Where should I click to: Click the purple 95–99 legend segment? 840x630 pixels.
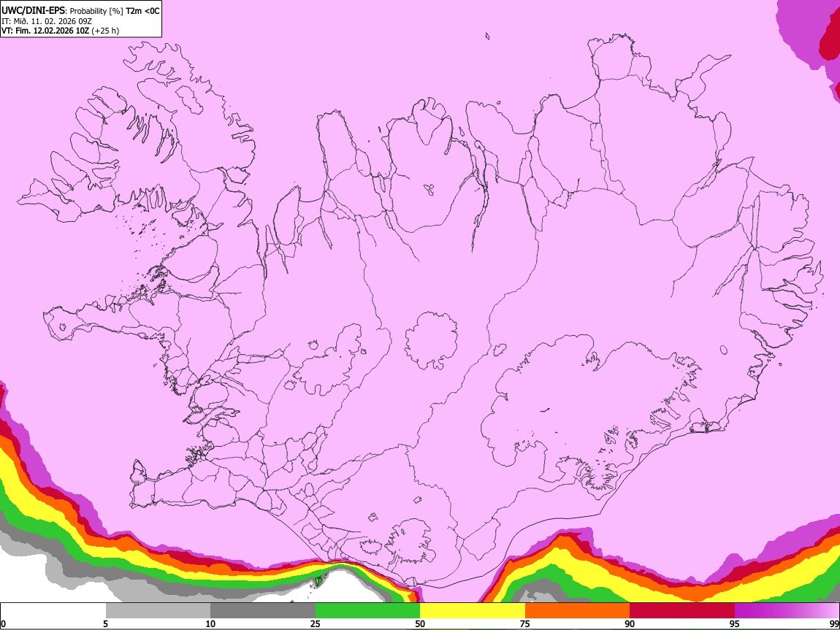(x=787, y=610)
